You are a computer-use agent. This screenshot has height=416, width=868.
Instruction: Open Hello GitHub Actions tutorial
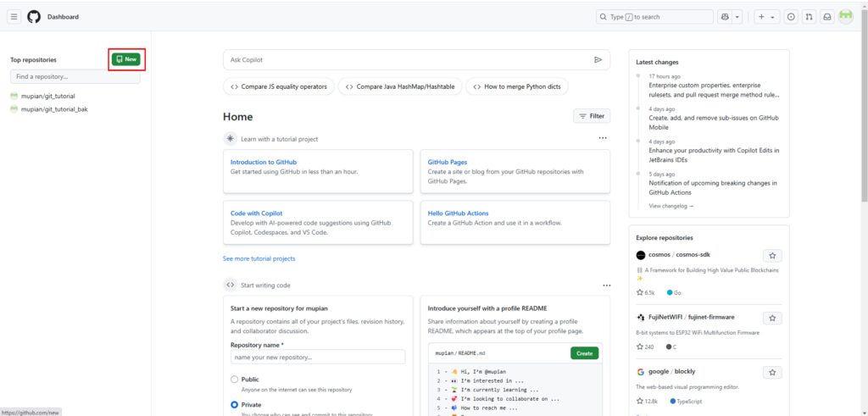[x=458, y=213]
